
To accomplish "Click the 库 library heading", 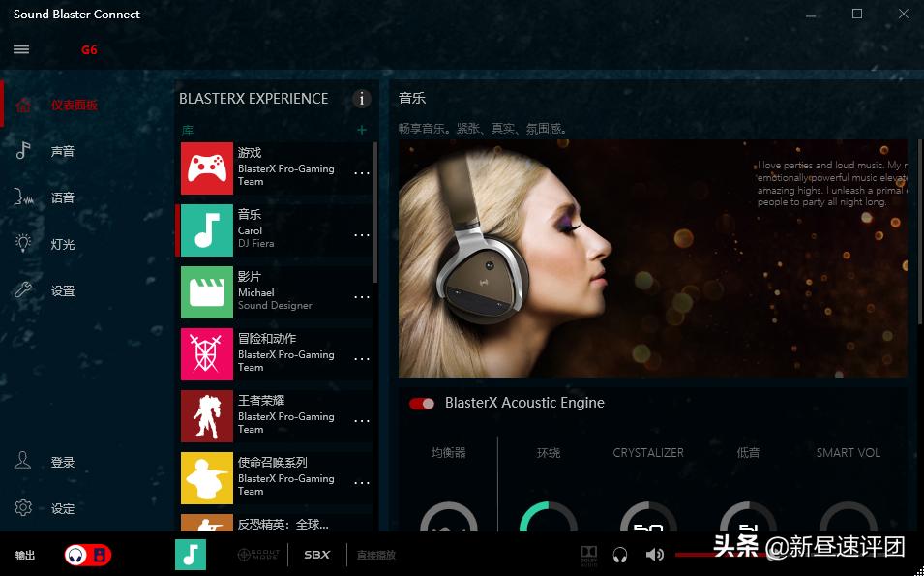I will pyautogui.click(x=188, y=130).
